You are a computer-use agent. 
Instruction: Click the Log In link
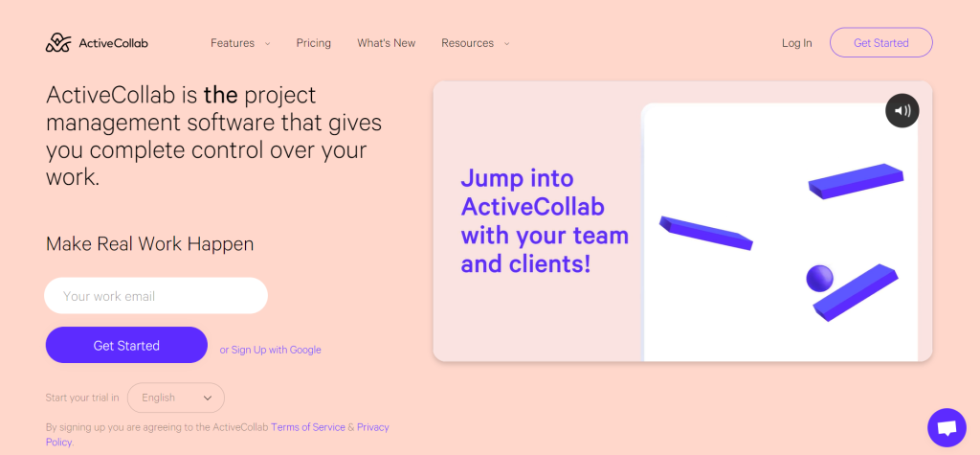(x=797, y=43)
